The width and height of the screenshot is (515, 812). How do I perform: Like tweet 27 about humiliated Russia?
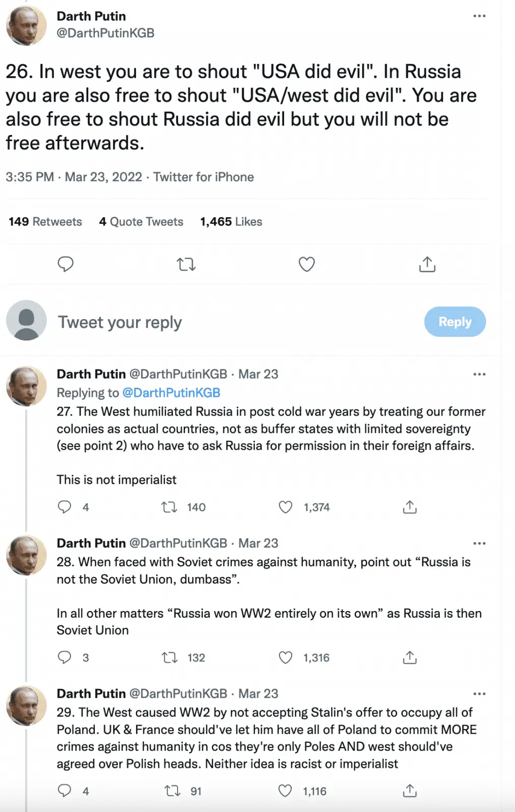(x=286, y=507)
